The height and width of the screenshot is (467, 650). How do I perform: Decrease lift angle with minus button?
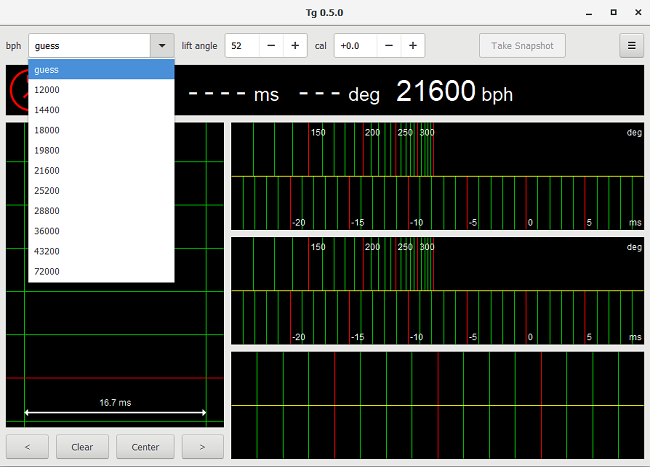tap(271, 46)
